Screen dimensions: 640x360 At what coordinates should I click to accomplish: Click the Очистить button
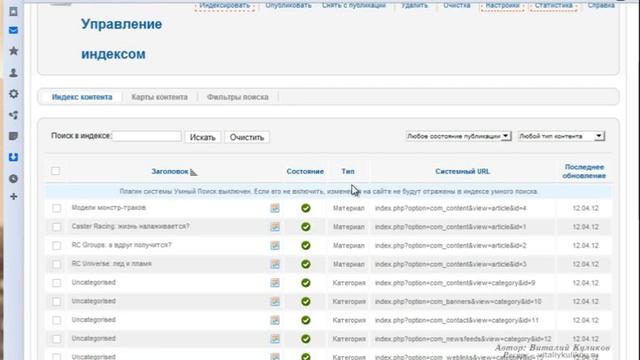[x=247, y=137]
